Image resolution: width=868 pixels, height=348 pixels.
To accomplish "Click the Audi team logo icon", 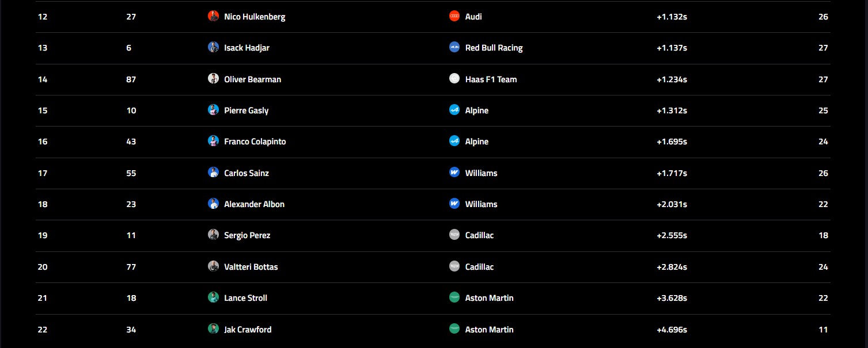I will [454, 16].
